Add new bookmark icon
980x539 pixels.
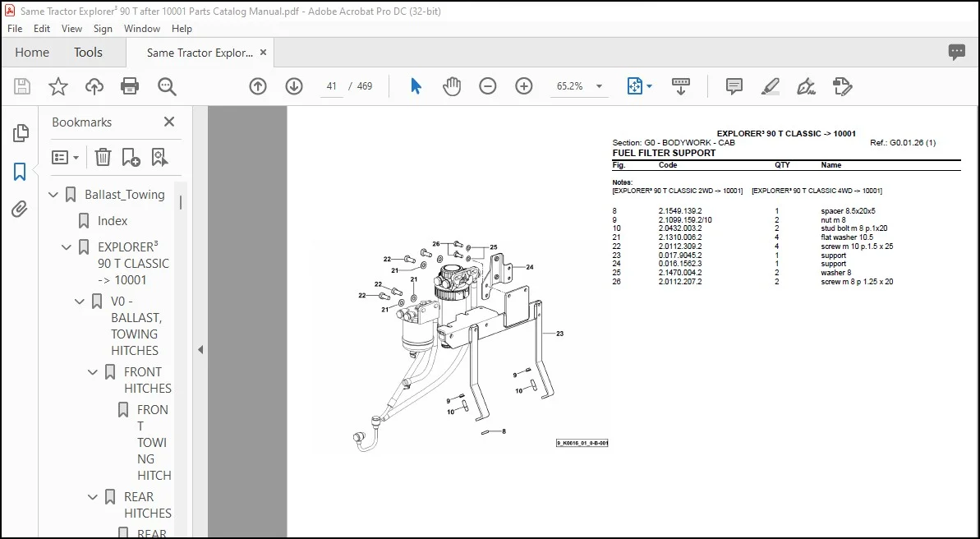[131, 157]
